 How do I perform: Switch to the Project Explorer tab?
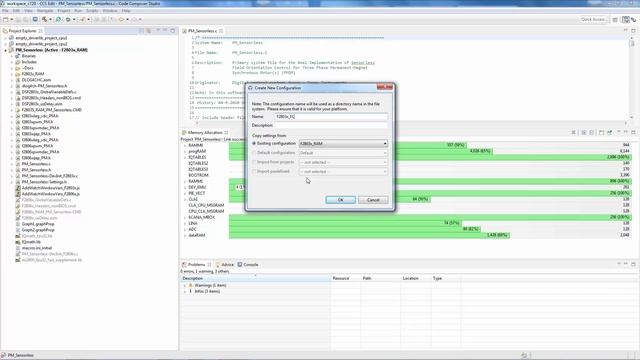click(22, 31)
